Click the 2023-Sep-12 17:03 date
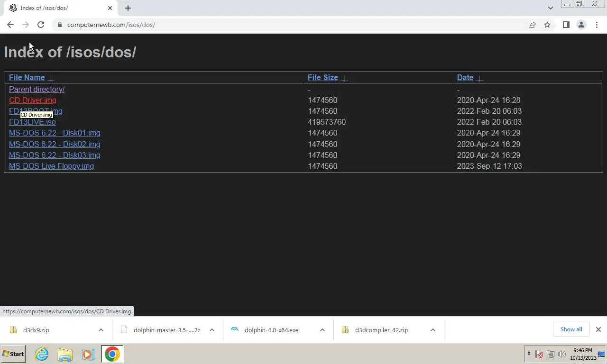The image size is (607, 364). pos(489,166)
